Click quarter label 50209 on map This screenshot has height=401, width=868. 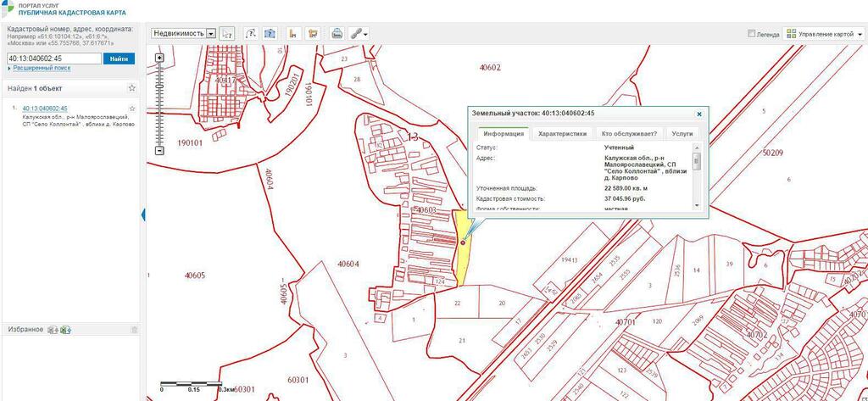pyautogui.click(x=773, y=153)
